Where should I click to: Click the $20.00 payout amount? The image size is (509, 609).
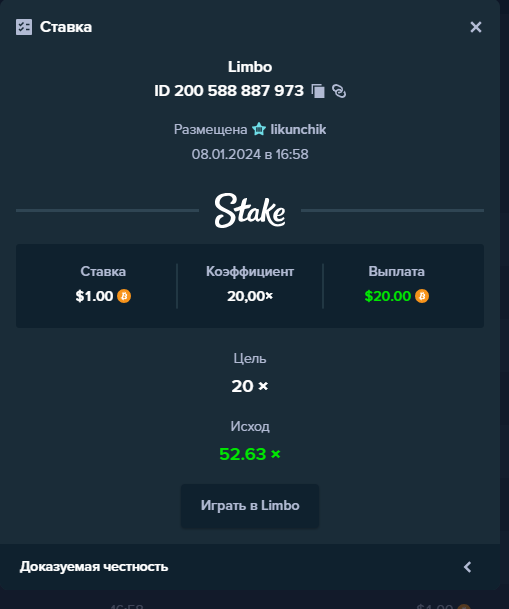click(387, 296)
